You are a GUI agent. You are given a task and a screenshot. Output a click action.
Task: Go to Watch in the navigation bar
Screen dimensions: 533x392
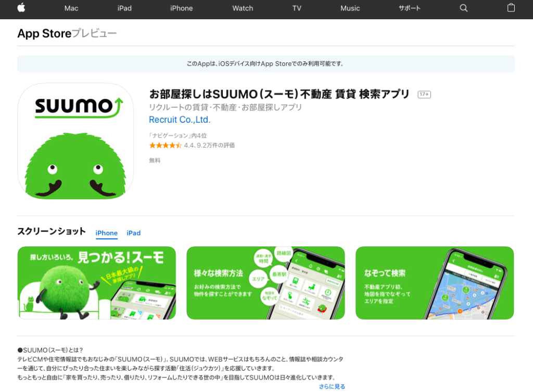tap(243, 8)
